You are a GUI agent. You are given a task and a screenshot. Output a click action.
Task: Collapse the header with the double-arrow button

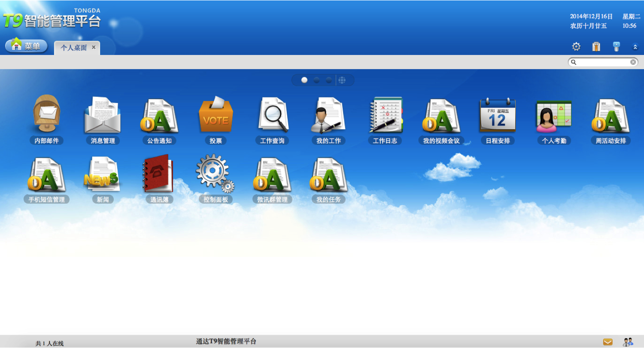coord(635,47)
